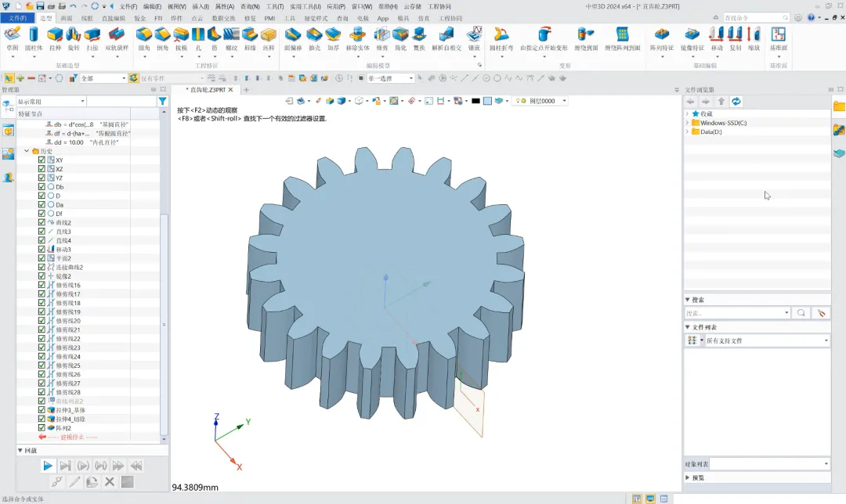This screenshot has width=846, height=504.
Task: Open the 工具(T) menu
Action: tap(274, 6)
